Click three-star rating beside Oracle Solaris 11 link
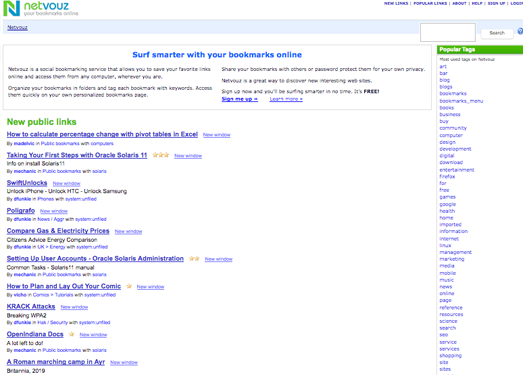Viewport: 523px width, 375px height. pyautogui.click(x=161, y=155)
